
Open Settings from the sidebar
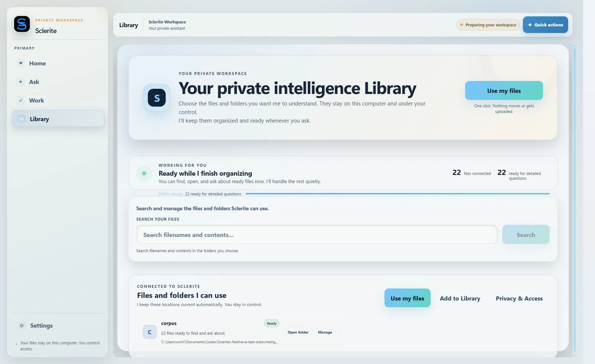coord(58,326)
